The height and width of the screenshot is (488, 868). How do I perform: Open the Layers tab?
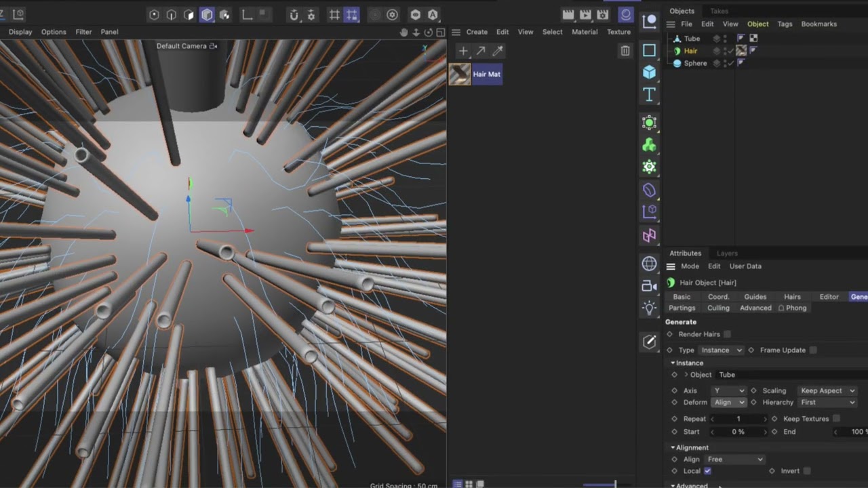[x=727, y=253]
